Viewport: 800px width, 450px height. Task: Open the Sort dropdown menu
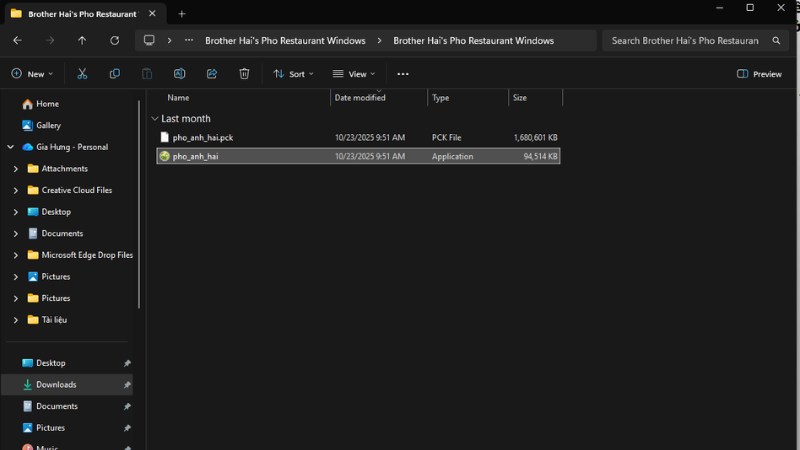pos(294,74)
